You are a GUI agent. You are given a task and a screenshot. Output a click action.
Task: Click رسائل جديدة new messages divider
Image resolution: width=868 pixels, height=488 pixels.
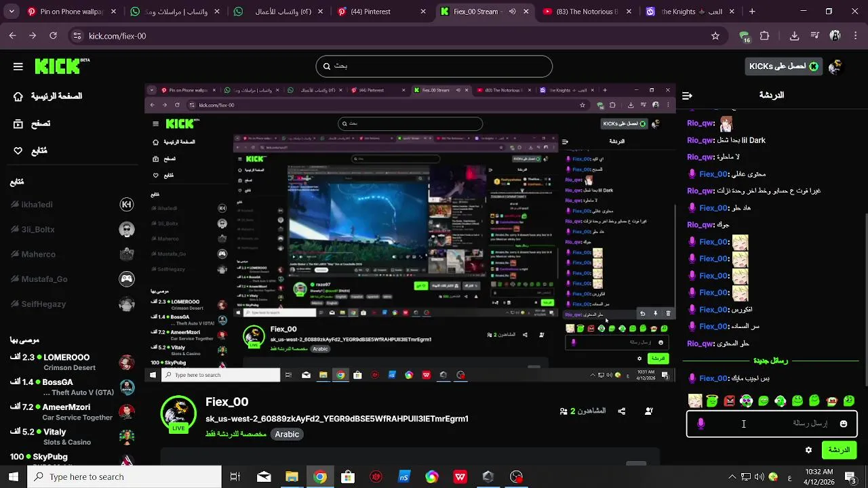point(770,361)
